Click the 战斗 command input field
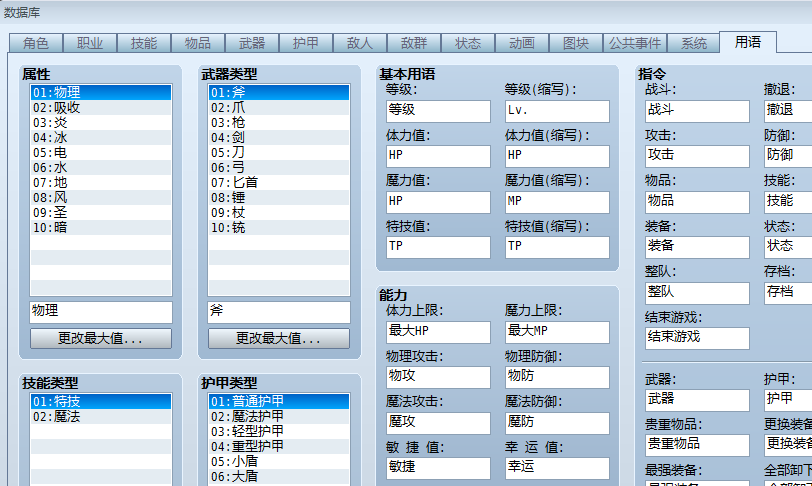Image resolution: width=812 pixels, height=486 pixels. [697, 111]
